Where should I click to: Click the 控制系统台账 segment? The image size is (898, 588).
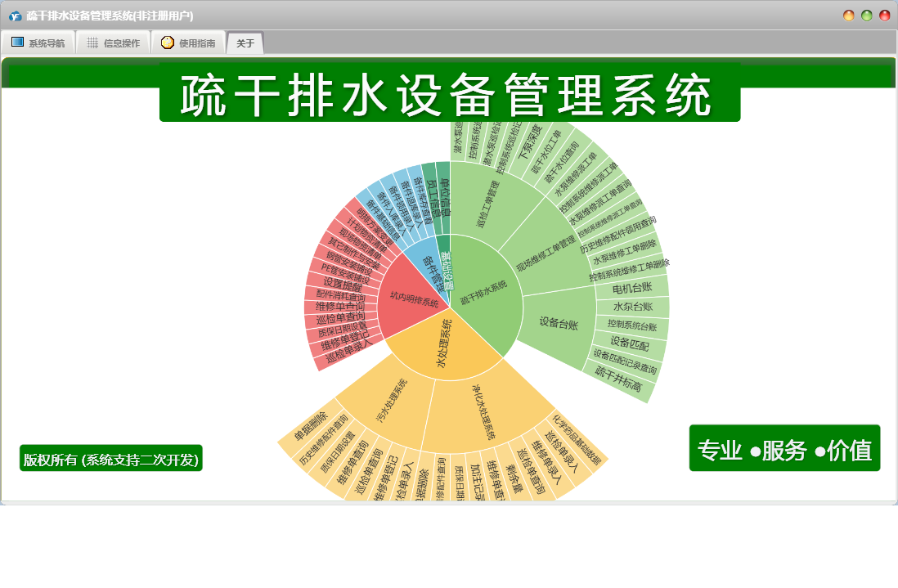(x=632, y=325)
